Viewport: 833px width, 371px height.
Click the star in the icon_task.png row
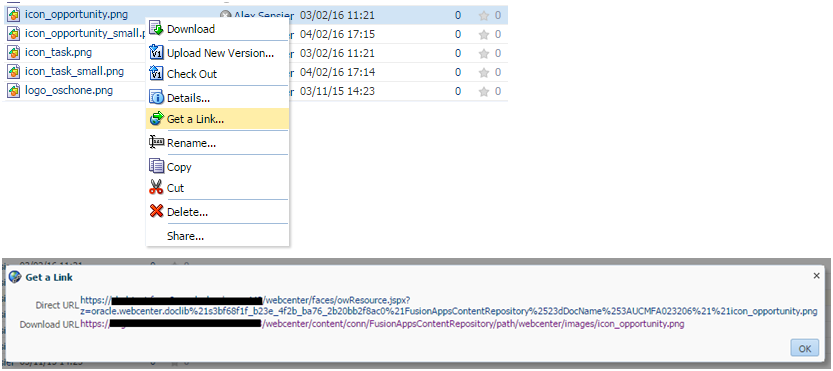pyautogui.click(x=483, y=53)
